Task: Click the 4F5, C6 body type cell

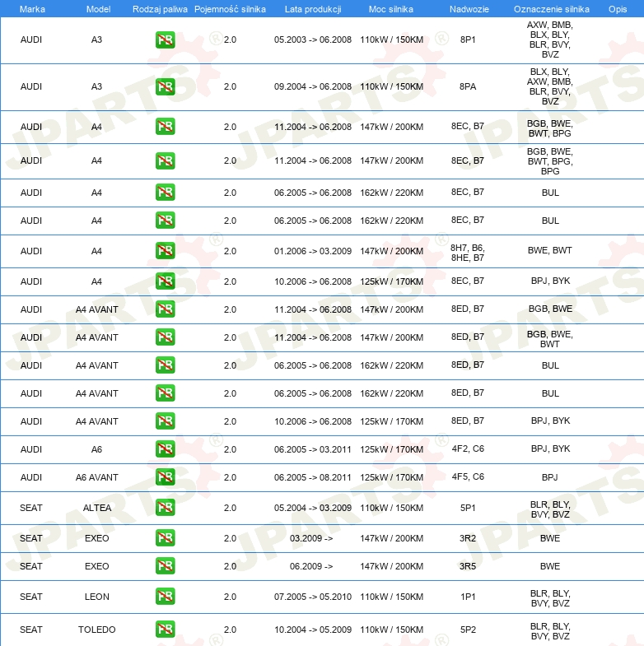Action: coord(467,477)
